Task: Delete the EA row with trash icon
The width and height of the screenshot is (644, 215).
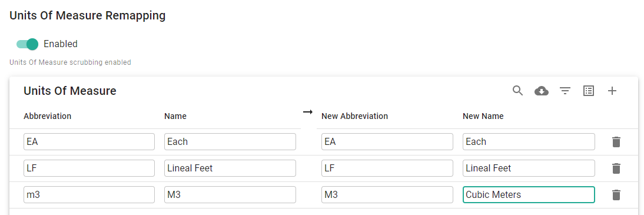Action: coord(616,142)
